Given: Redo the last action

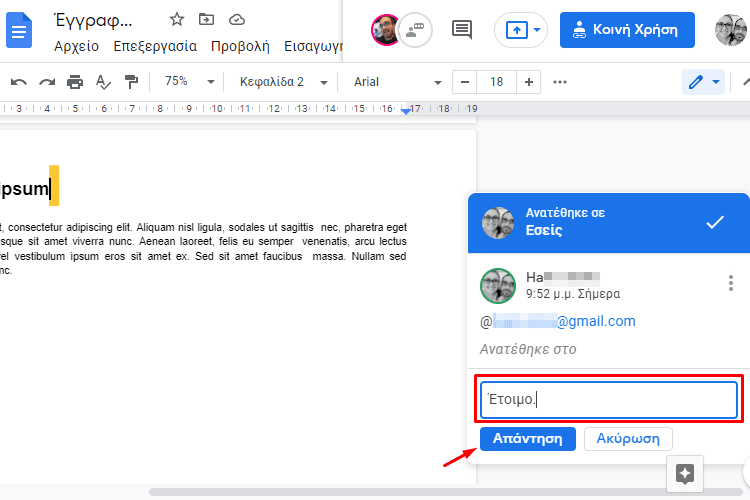Looking at the screenshot, I should coord(47,82).
